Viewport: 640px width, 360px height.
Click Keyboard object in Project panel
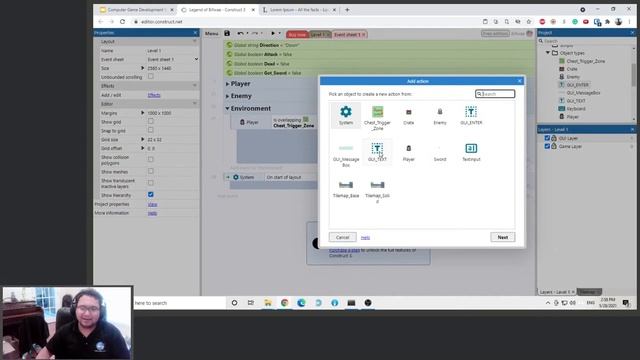576,109
